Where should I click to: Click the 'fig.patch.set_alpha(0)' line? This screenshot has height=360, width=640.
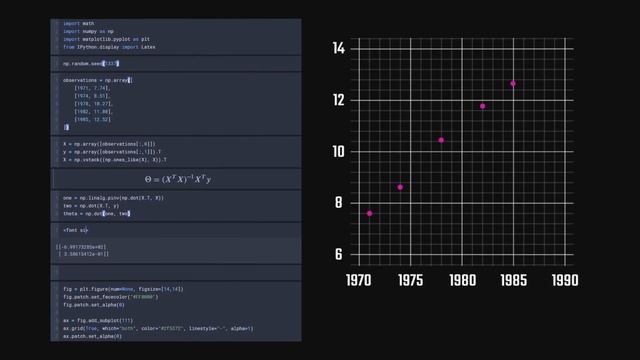[93, 305]
